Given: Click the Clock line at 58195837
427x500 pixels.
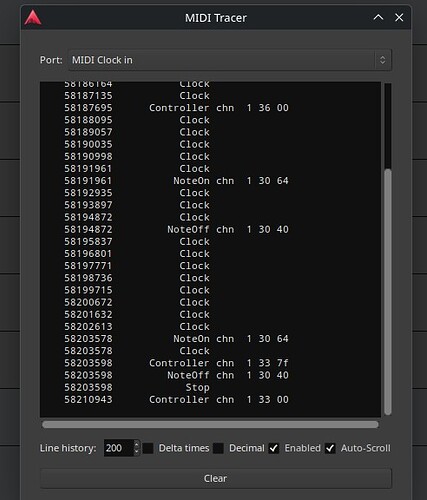Looking at the screenshot, I should (x=137, y=241).
